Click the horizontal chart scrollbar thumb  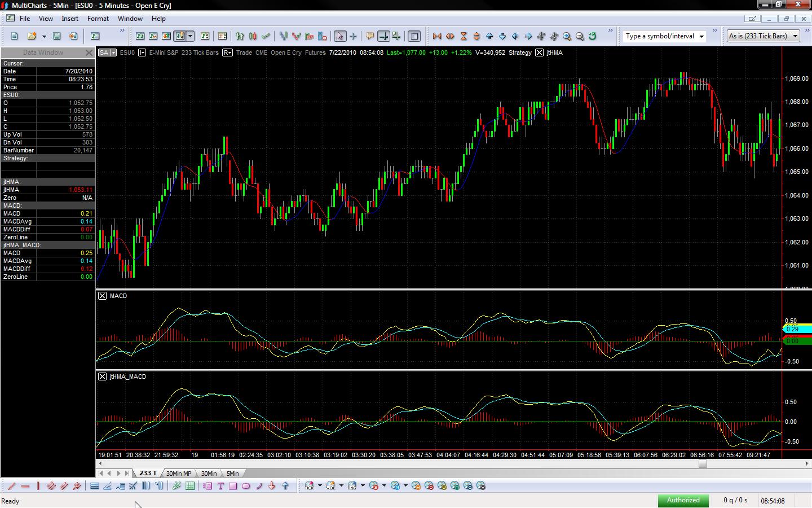[x=703, y=464]
